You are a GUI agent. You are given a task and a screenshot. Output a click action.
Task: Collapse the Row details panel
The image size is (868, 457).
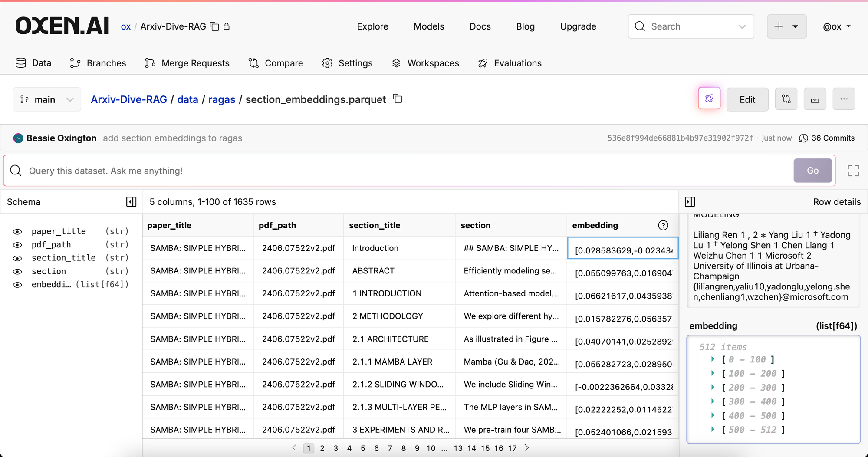pyautogui.click(x=690, y=202)
